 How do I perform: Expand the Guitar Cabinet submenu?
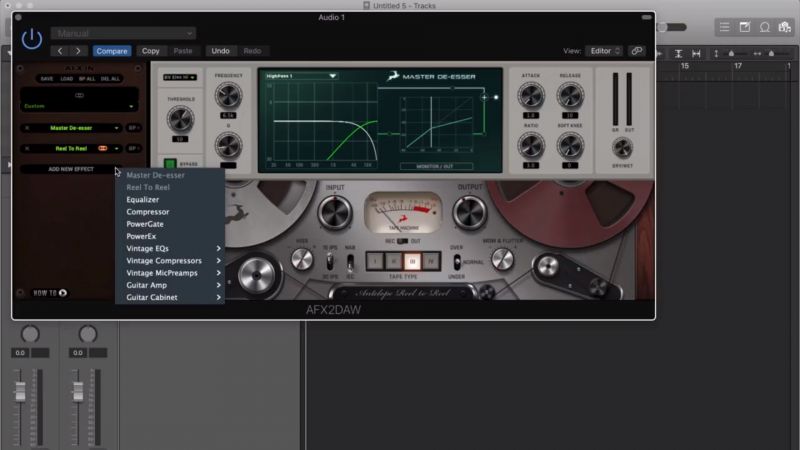click(170, 297)
